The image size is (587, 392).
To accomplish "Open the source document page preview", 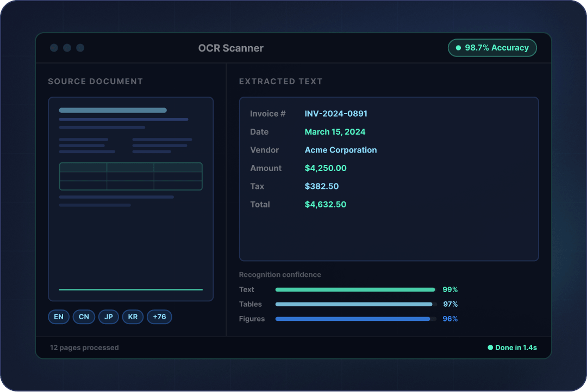I will click(130, 199).
